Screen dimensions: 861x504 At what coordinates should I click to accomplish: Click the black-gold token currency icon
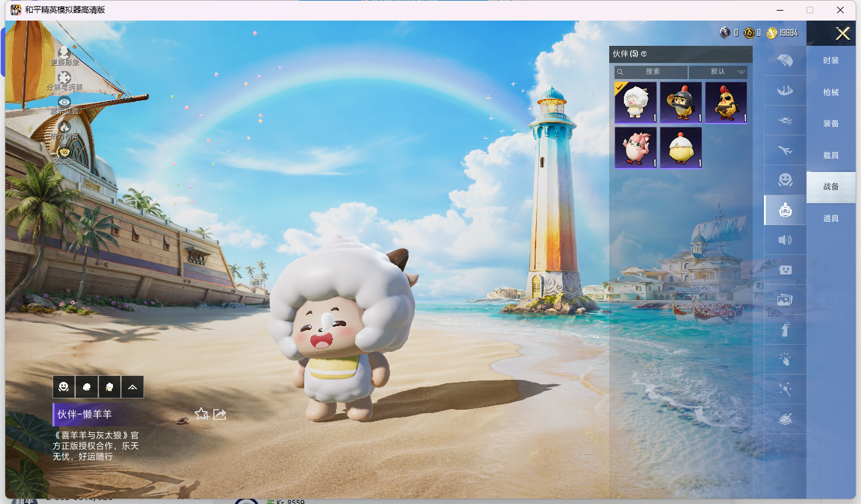pyautogui.click(x=749, y=33)
